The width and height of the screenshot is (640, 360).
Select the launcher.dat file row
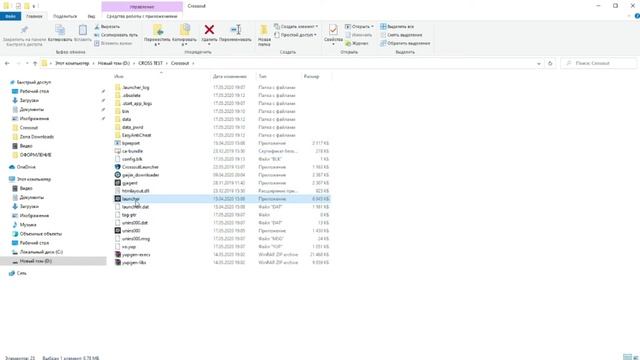pos(222,207)
